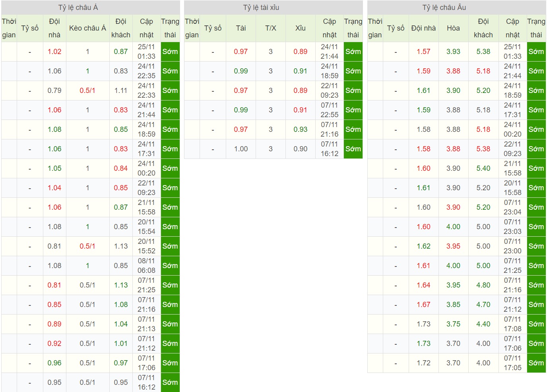Click the update time '07/11 21:13'
Screen dimensions: 547x392
146,324
